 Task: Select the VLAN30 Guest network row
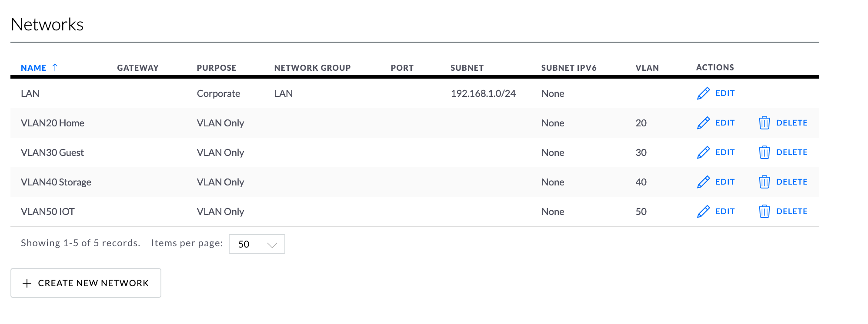(x=415, y=152)
